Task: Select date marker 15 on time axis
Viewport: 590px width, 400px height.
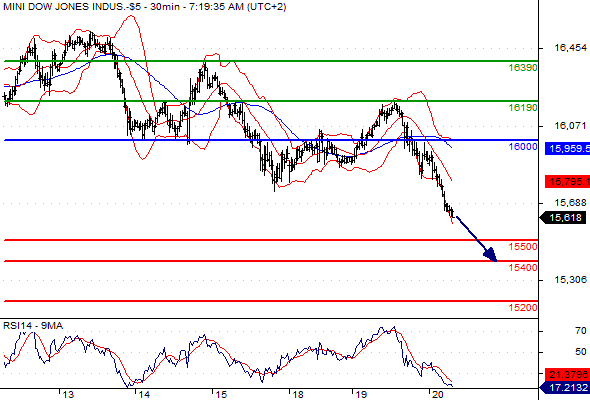Action: pos(221,394)
